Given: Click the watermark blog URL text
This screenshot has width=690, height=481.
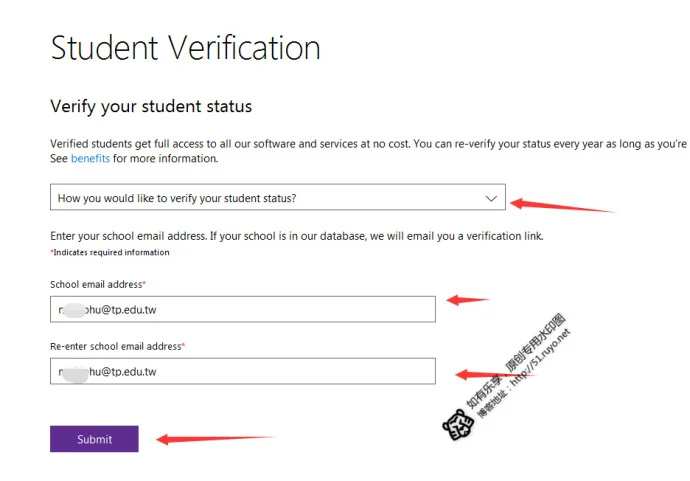Looking at the screenshot, I should [x=527, y=380].
